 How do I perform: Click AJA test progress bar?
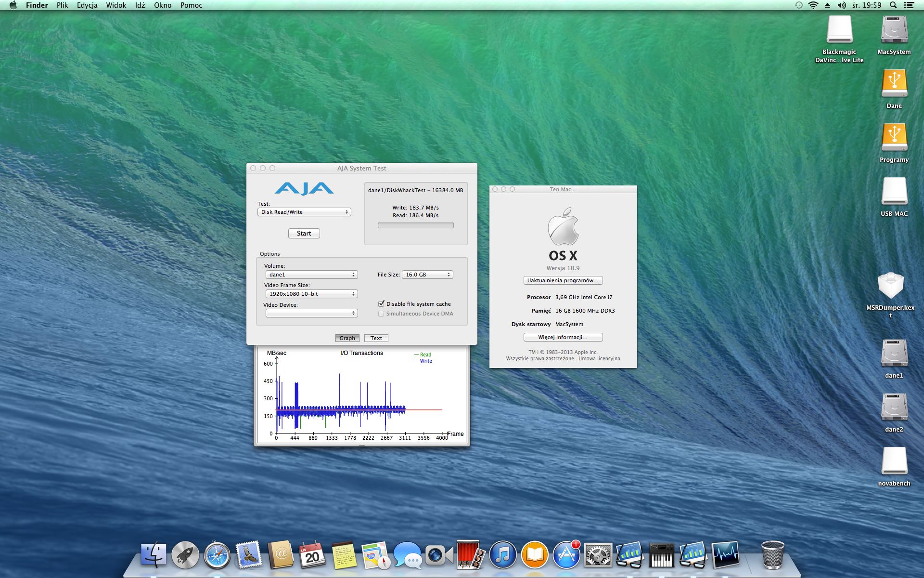(x=416, y=225)
